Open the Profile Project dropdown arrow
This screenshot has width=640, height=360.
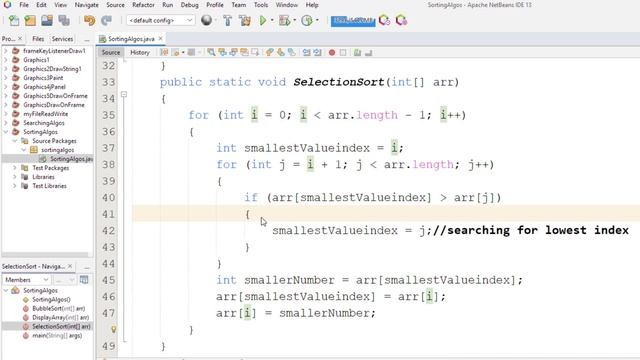click(x=317, y=20)
